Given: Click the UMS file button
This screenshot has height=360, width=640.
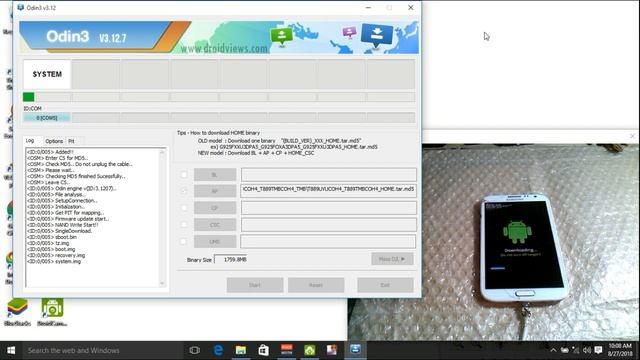Looking at the screenshot, I should 215,241.
